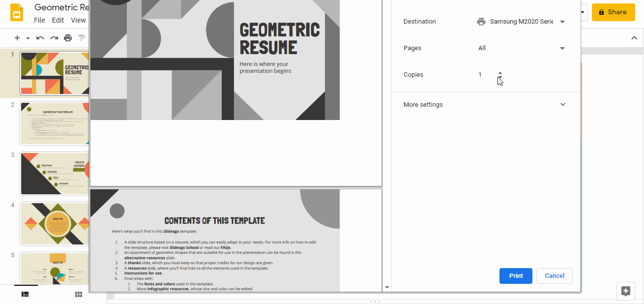Undo the last action

[x=40, y=38]
